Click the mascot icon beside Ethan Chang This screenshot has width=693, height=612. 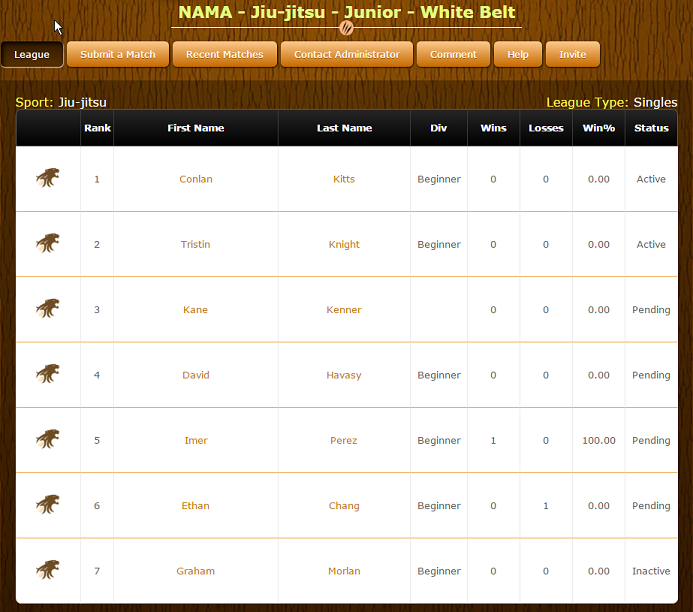pos(47,505)
